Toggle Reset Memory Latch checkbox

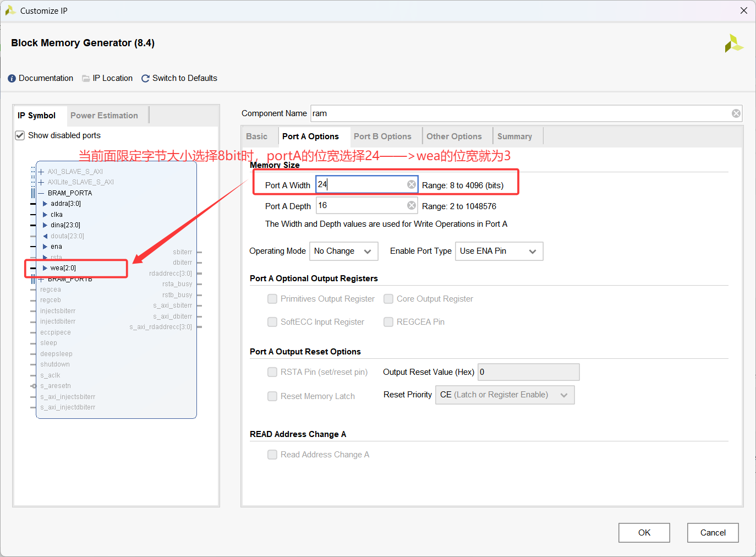[x=272, y=396]
